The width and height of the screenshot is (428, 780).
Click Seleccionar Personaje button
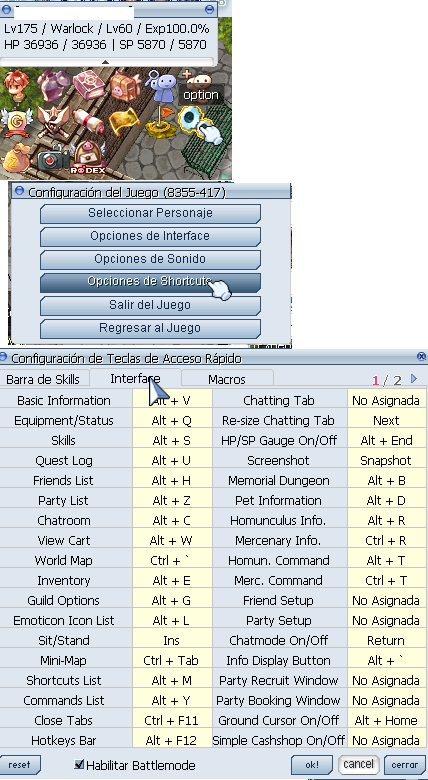[150, 213]
